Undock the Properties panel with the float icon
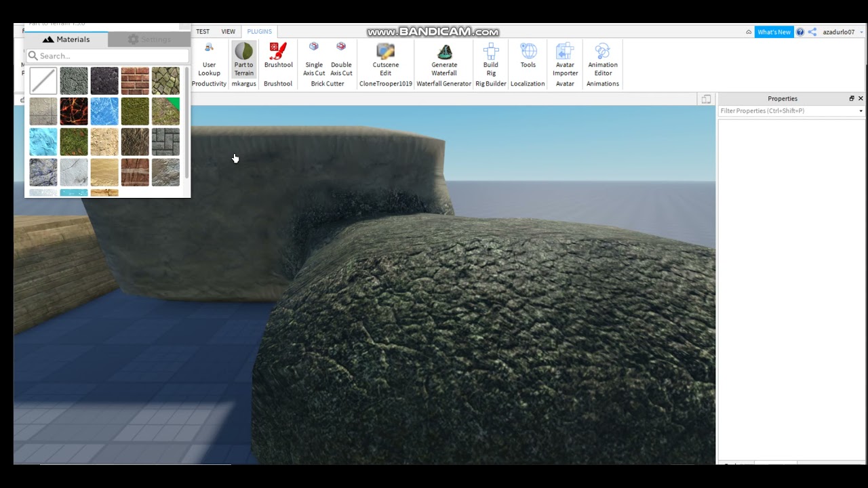Viewport: 868px width, 488px height. point(852,98)
